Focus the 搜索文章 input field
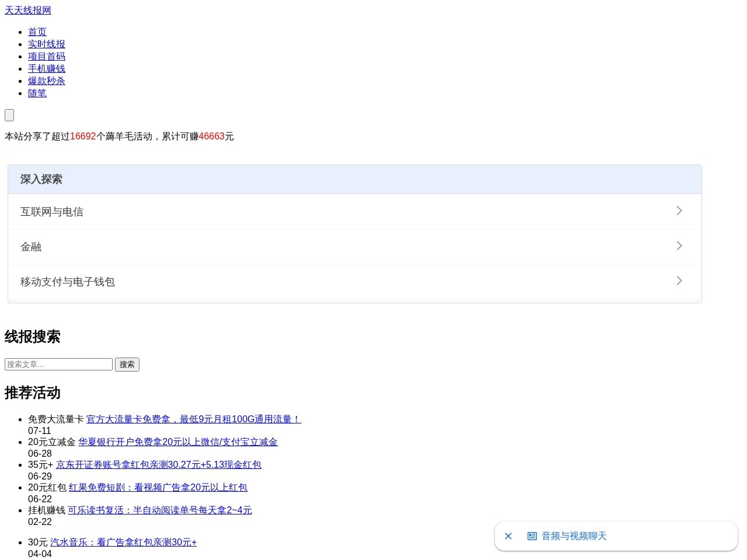 tap(58, 365)
